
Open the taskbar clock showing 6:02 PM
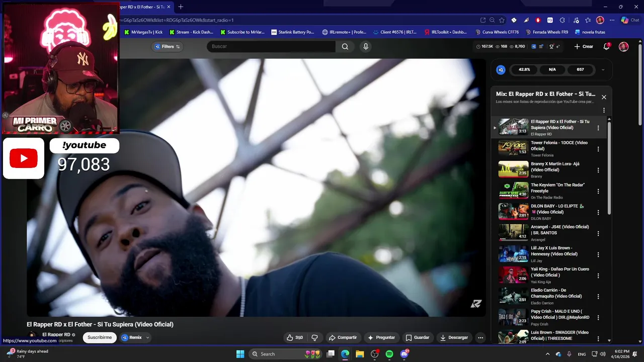coord(622,354)
